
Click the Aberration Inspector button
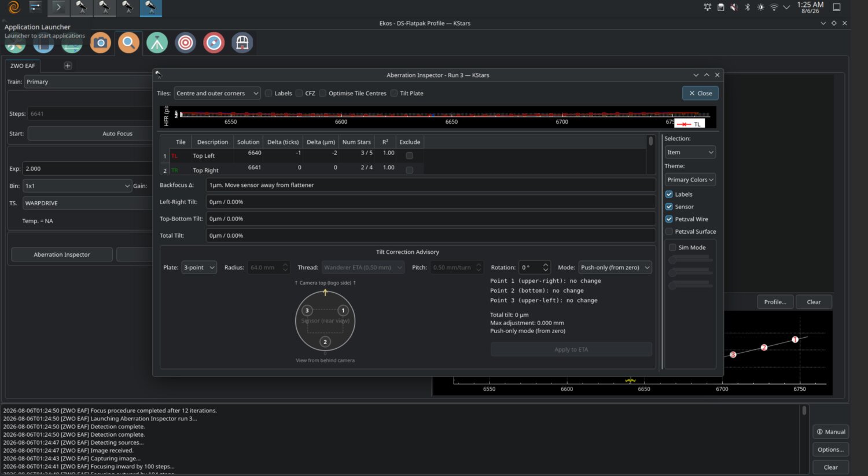point(62,254)
